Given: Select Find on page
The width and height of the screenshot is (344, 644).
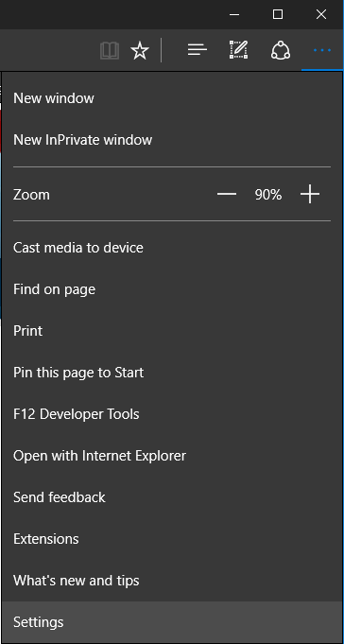Looking at the screenshot, I should (172, 289).
